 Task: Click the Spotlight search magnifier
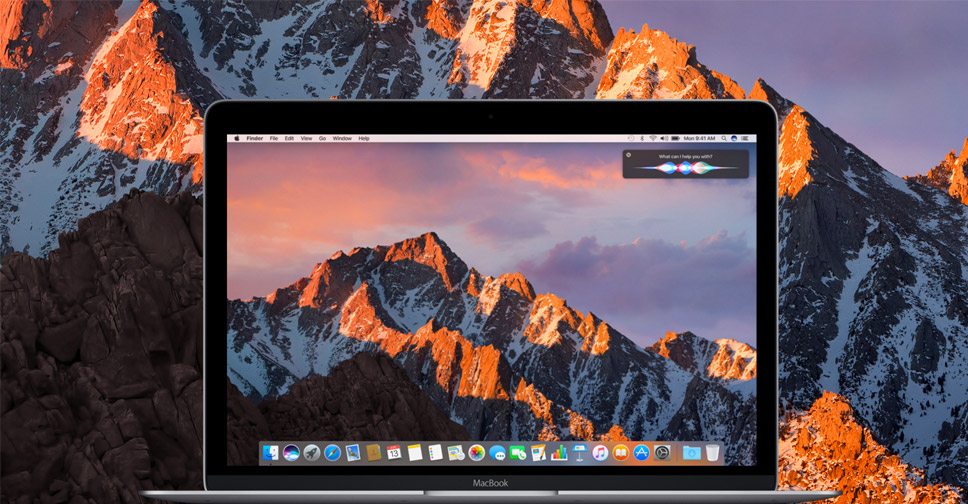(x=723, y=138)
